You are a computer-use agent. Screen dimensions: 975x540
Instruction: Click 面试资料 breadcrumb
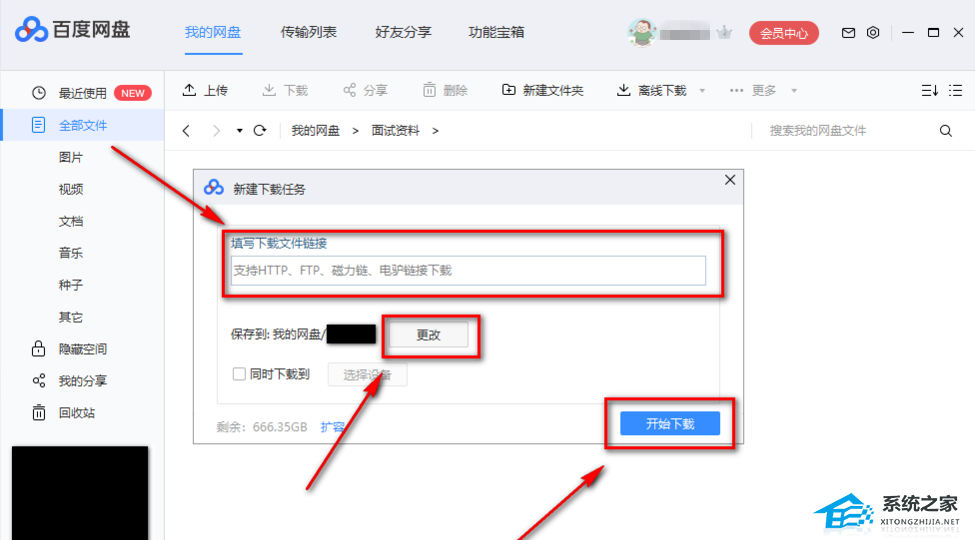(395, 131)
